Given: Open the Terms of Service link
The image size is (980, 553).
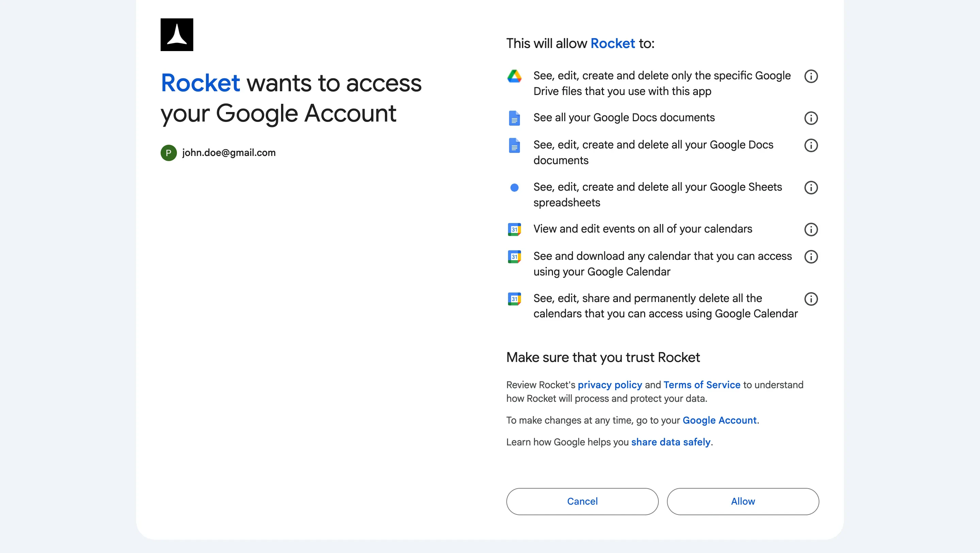Looking at the screenshot, I should (x=702, y=385).
